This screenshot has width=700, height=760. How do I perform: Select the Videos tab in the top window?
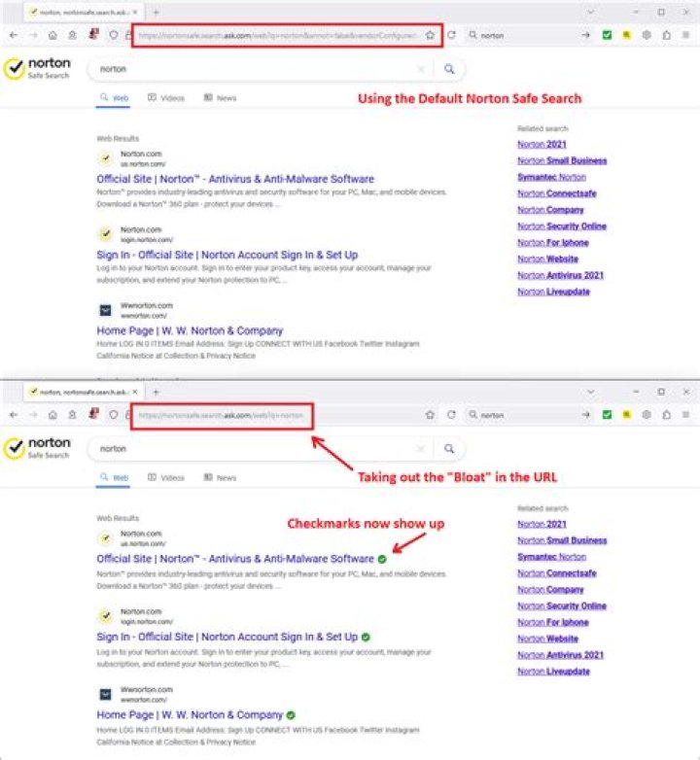(x=166, y=98)
